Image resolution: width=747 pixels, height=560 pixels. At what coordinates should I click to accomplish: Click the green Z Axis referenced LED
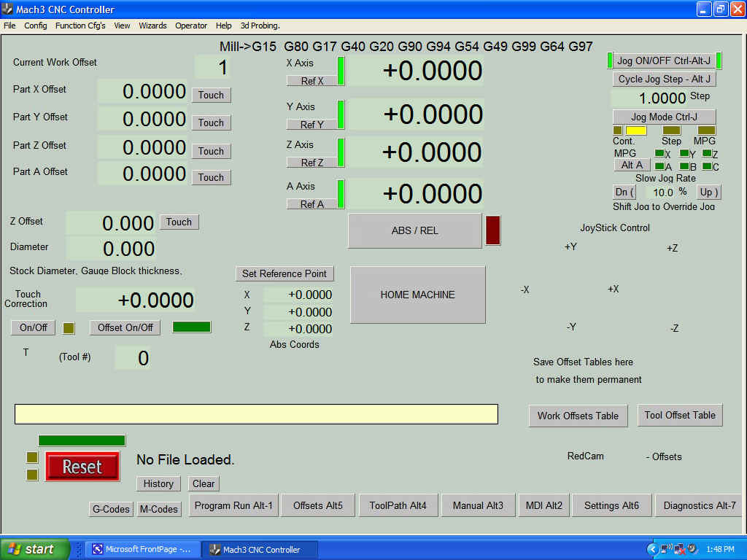point(341,152)
